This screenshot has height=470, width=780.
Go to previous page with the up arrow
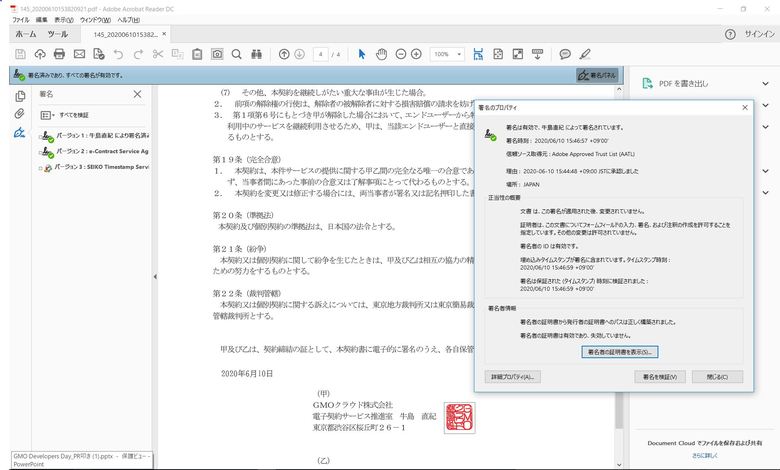[284, 54]
